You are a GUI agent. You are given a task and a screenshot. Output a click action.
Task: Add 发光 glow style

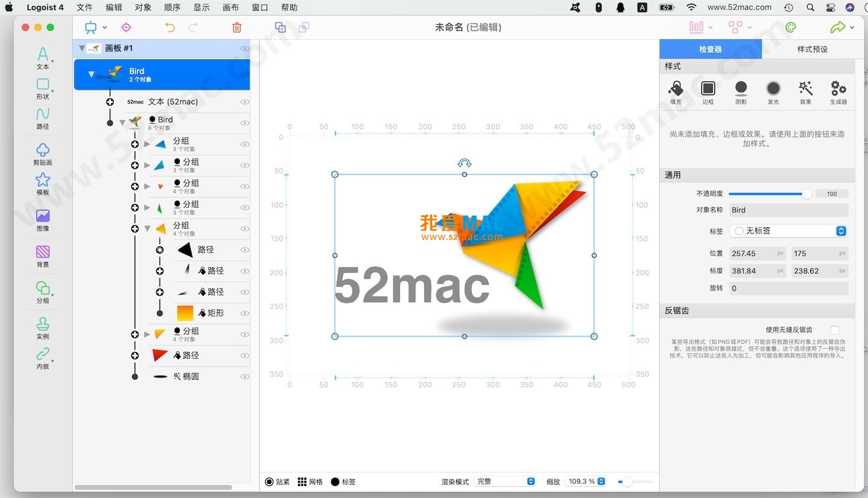773,92
